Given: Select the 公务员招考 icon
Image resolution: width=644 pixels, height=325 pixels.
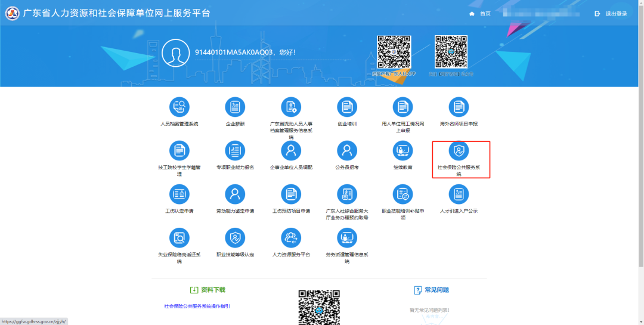Looking at the screenshot, I should point(347,151).
